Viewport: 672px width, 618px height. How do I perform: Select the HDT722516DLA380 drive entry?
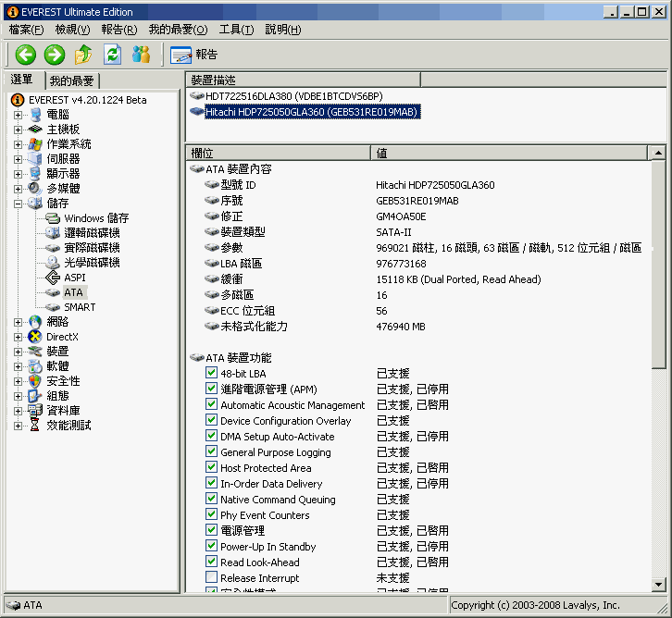point(286,96)
